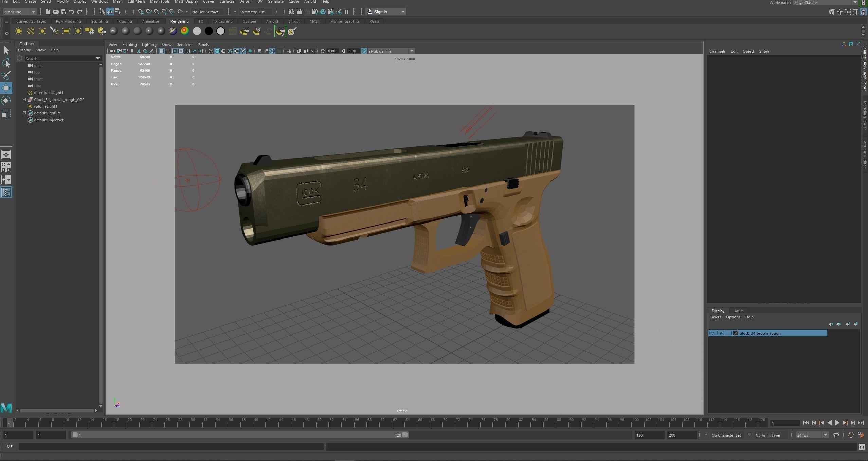Viewport: 868px width, 461px height.
Task: Create an area light from the shelf
Action: [66, 31]
